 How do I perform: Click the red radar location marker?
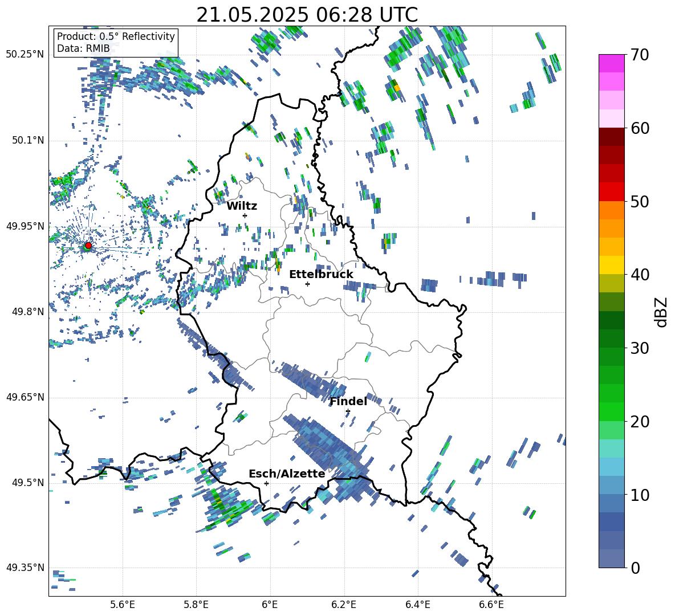coord(88,246)
